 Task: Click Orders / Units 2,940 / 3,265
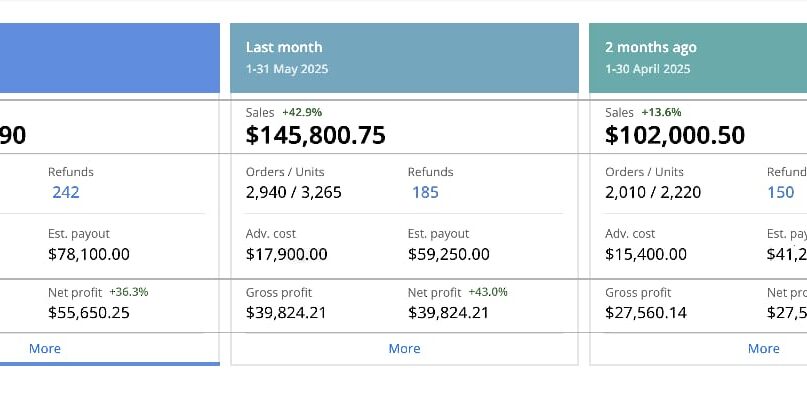point(293,193)
